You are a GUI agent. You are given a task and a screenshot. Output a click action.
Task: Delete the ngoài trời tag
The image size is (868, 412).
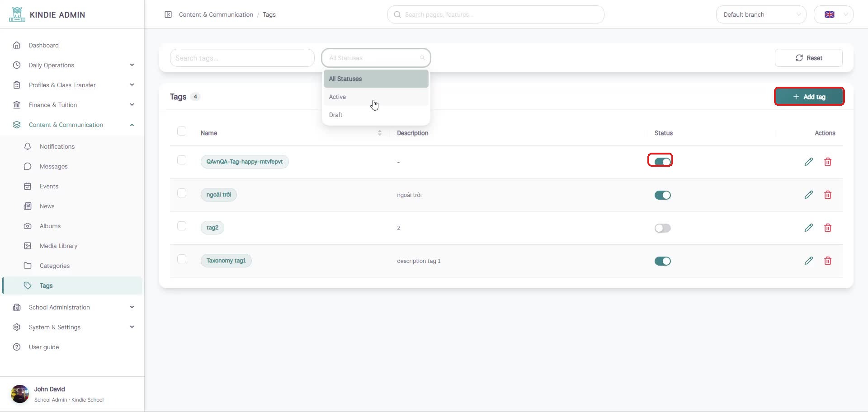(x=828, y=195)
